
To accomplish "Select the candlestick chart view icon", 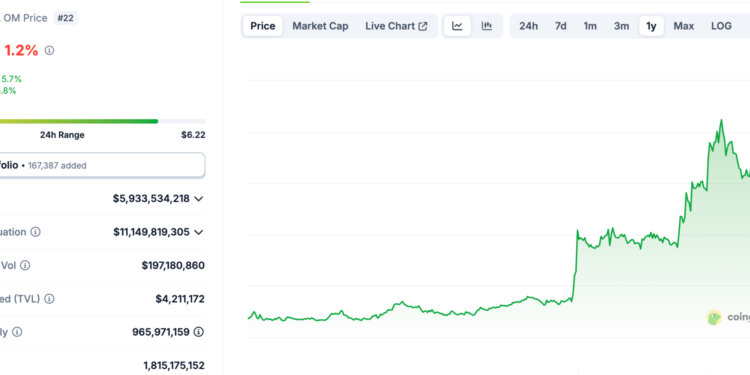I will pyautogui.click(x=487, y=26).
